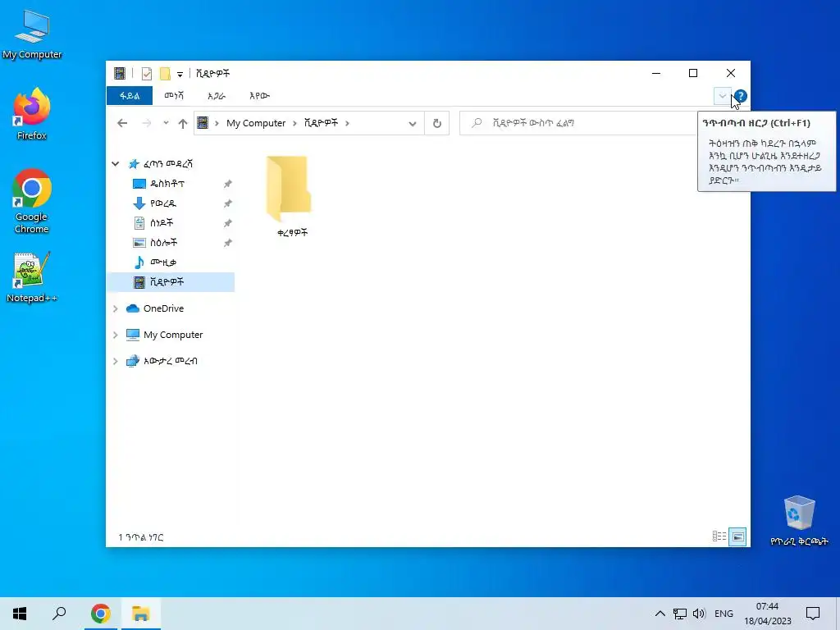The width and height of the screenshot is (840, 630).
Task: Open the Customize Quick Access Toolbar dropdown
Action: tap(180, 74)
